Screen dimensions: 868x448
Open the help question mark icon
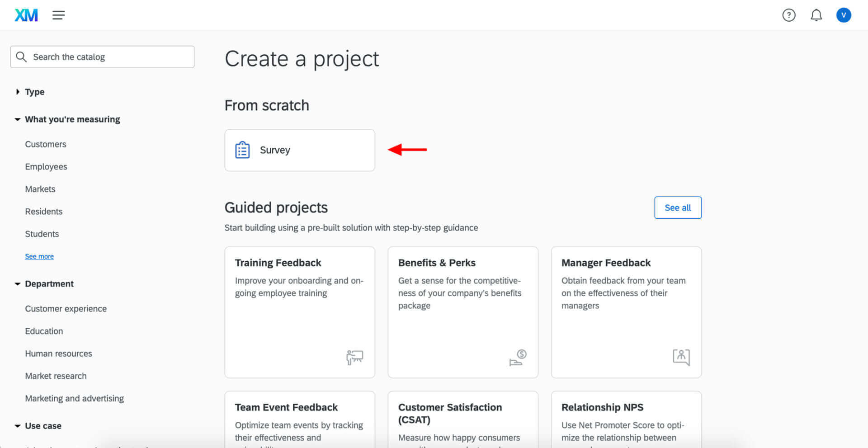coord(789,15)
